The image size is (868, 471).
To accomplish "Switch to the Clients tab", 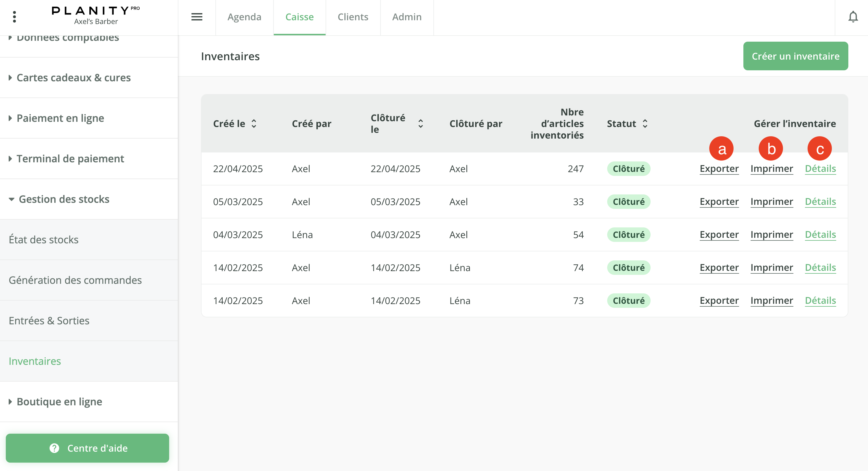I will [x=353, y=17].
